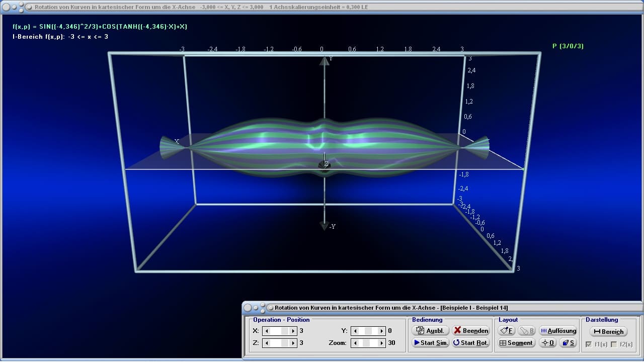Open the F color layout button
The width and height of the screenshot is (644, 362).
[x=507, y=330]
